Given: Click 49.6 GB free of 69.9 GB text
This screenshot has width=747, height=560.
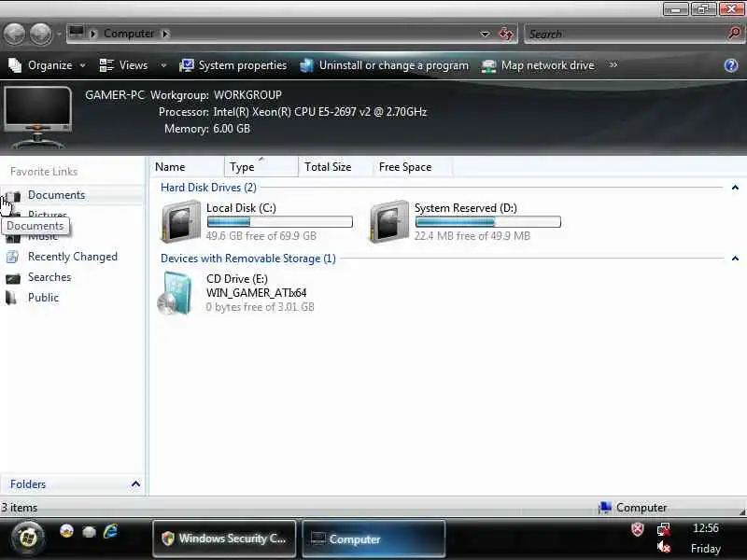Looking at the screenshot, I should pos(261,236).
